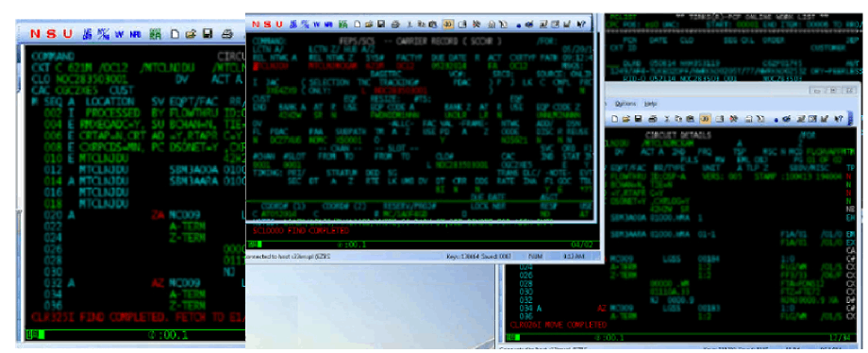The height and width of the screenshot is (353, 868).
Task: Print icon in Carrier Record toolbar
Action: point(396,25)
